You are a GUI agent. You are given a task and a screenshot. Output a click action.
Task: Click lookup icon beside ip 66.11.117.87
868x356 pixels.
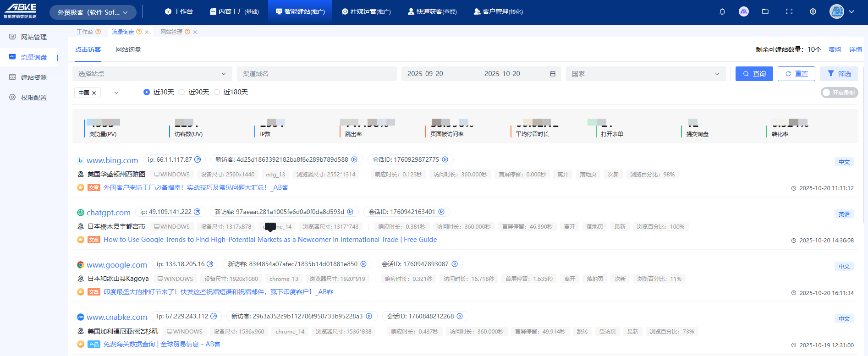[x=198, y=160]
